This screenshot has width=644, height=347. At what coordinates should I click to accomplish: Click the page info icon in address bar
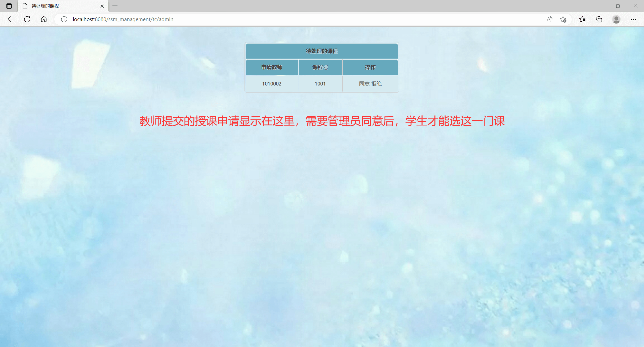click(64, 19)
